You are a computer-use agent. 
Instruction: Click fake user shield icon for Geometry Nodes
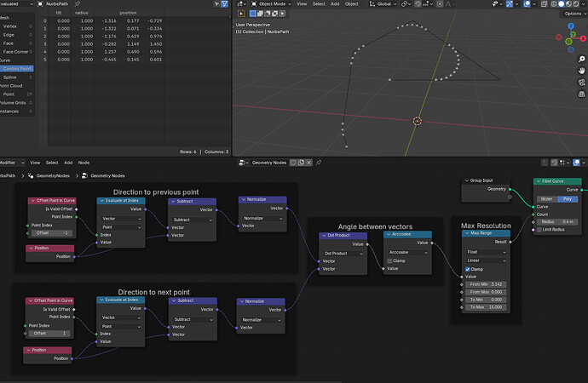(293, 163)
